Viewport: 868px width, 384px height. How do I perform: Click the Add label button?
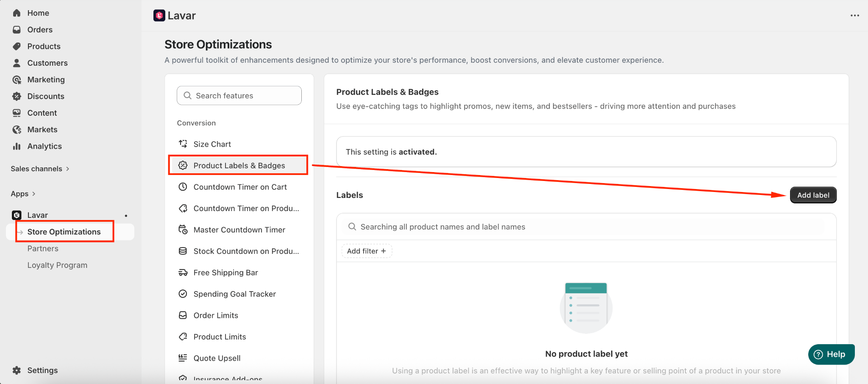(x=813, y=195)
